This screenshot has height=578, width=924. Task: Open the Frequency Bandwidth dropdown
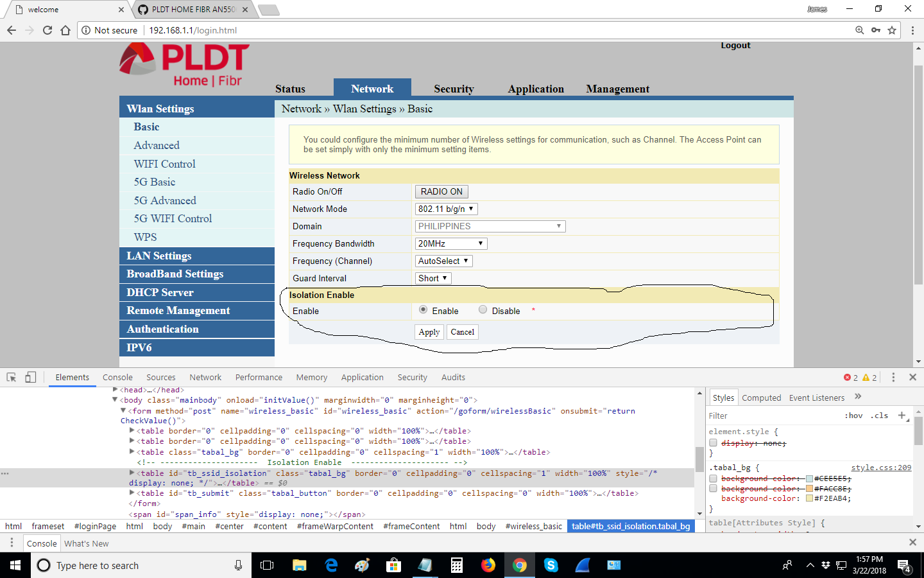(x=450, y=243)
